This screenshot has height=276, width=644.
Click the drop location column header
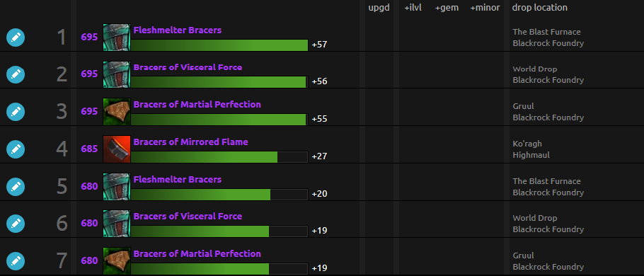tap(540, 8)
